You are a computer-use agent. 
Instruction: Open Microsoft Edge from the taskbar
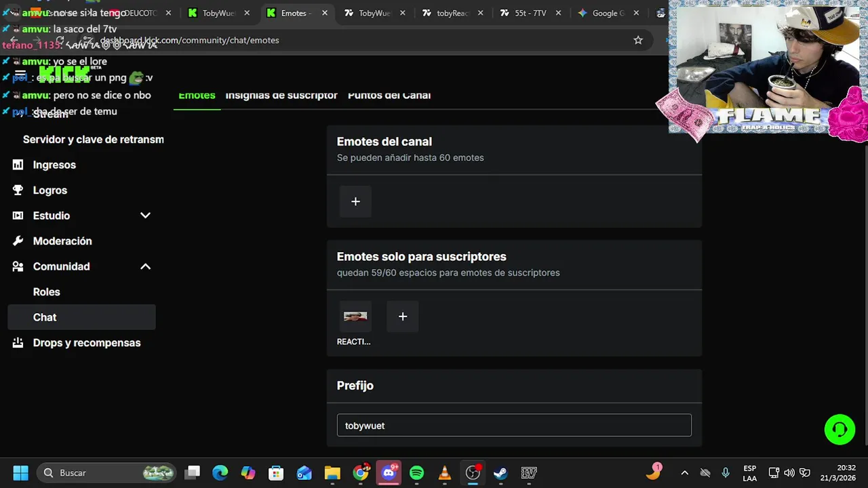[220, 472]
